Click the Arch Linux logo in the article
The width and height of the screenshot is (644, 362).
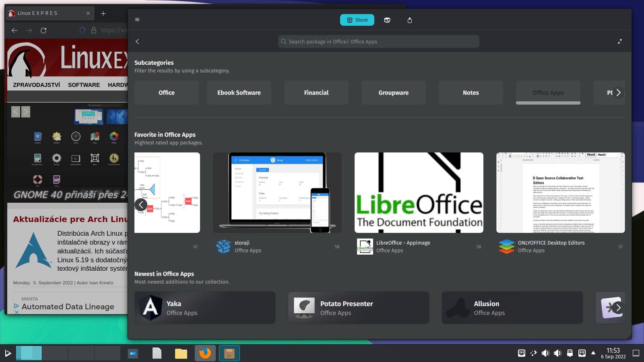33,250
